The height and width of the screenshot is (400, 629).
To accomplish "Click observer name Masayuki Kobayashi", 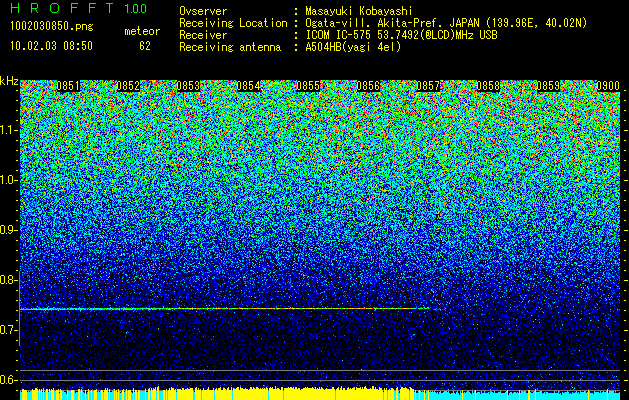I will click(359, 11).
